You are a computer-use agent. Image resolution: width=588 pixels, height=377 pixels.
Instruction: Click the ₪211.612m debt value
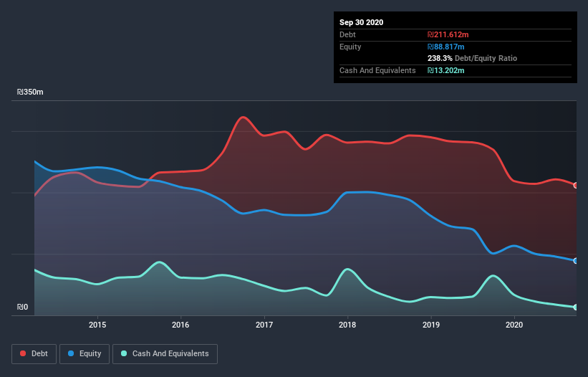pyautogui.click(x=448, y=34)
